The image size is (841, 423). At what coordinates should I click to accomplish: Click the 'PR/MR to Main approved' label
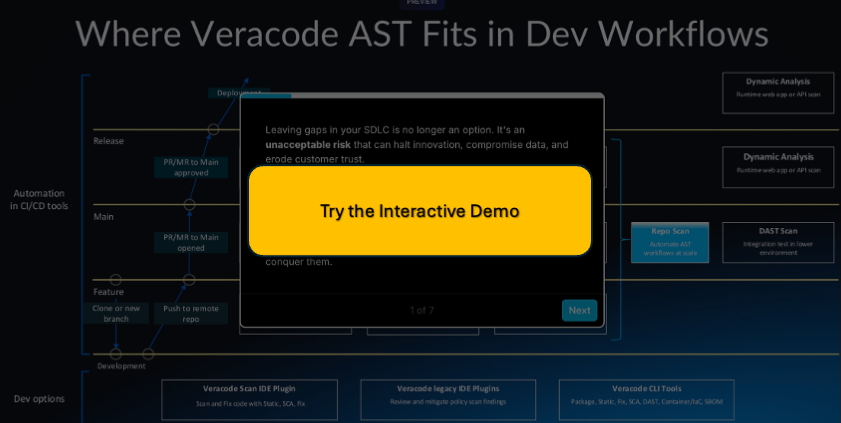[191, 167]
